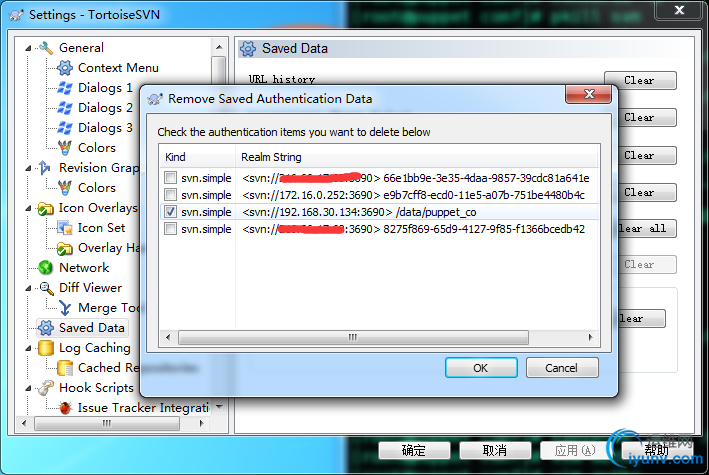709x475 pixels.
Task: Click the Icon Overlays folder icon
Action: tap(45, 208)
